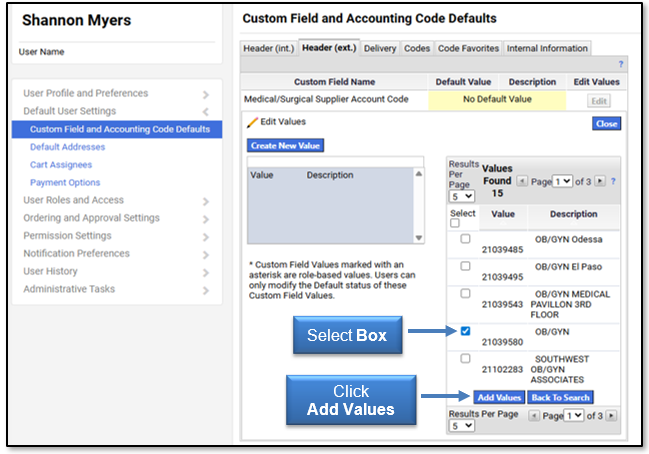Select value 21102283

pos(502,369)
